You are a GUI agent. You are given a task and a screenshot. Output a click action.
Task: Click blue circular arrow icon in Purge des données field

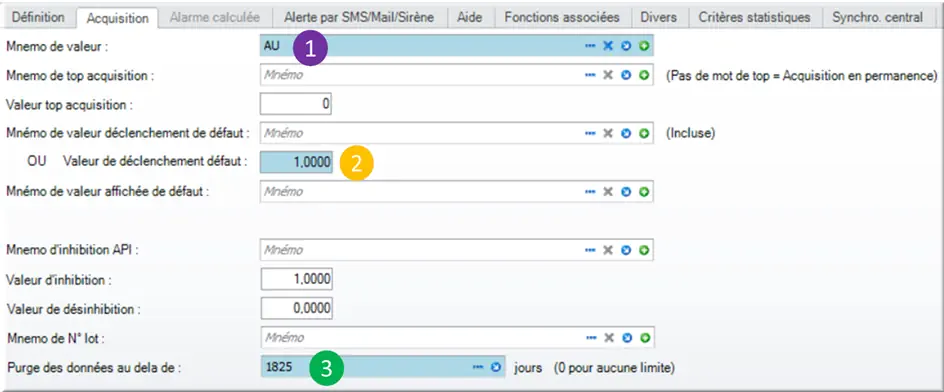point(496,367)
